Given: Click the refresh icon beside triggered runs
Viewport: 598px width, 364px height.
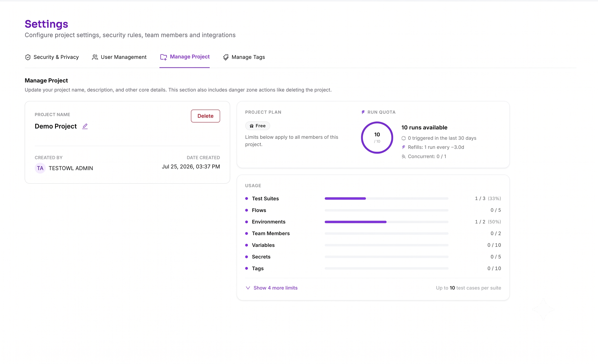Looking at the screenshot, I should point(403,138).
